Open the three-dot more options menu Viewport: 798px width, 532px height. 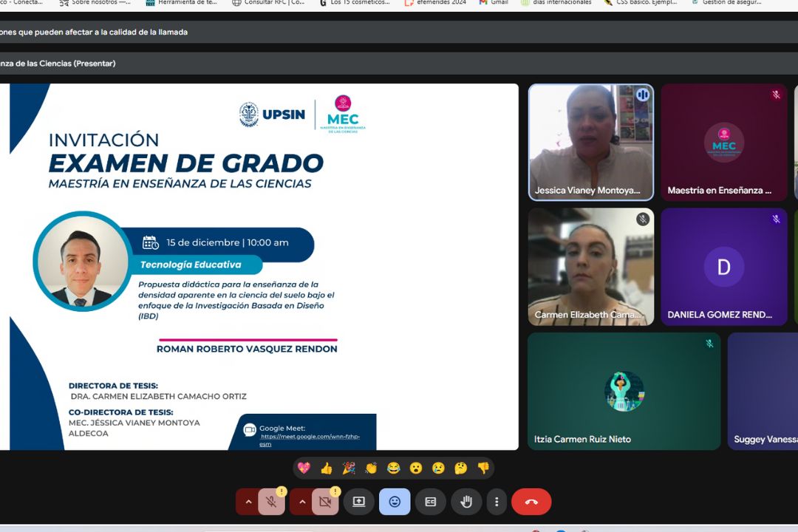point(497,502)
